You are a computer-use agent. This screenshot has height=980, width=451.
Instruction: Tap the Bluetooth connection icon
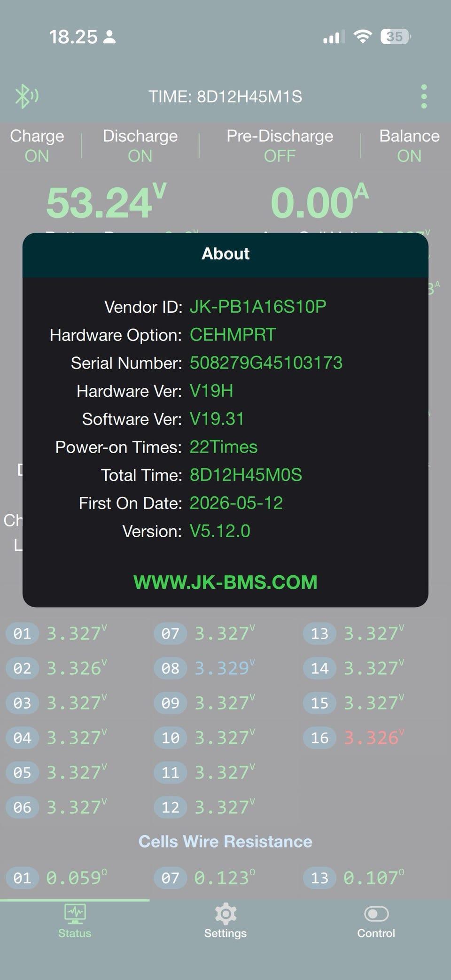pos(26,96)
